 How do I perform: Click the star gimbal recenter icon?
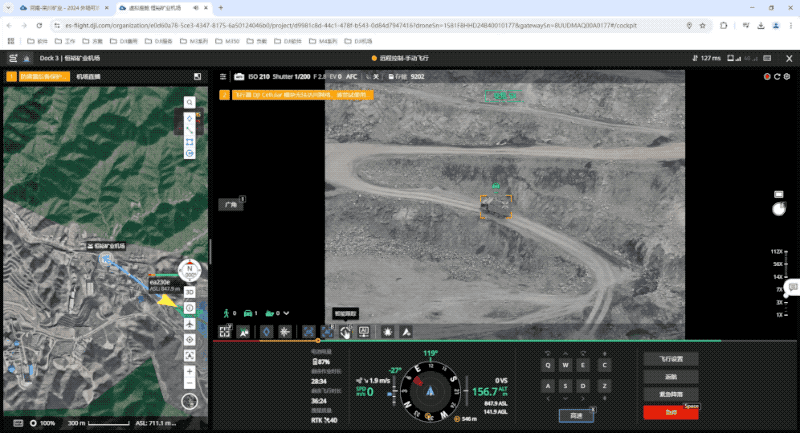[x=285, y=332]
